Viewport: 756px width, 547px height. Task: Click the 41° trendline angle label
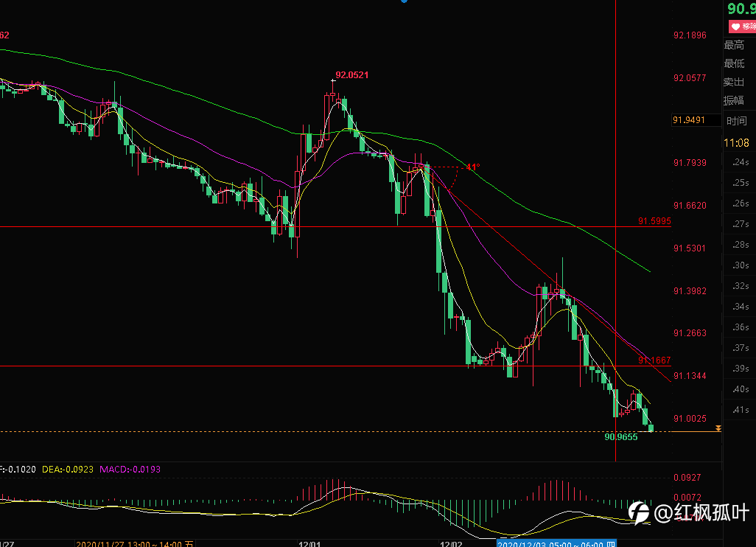click(473, 167)
